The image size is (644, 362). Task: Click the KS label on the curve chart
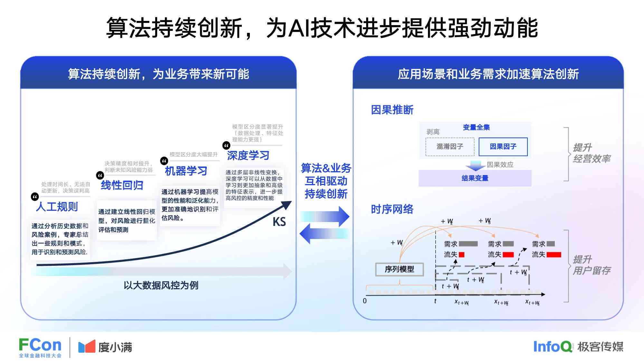coord(277,220)
